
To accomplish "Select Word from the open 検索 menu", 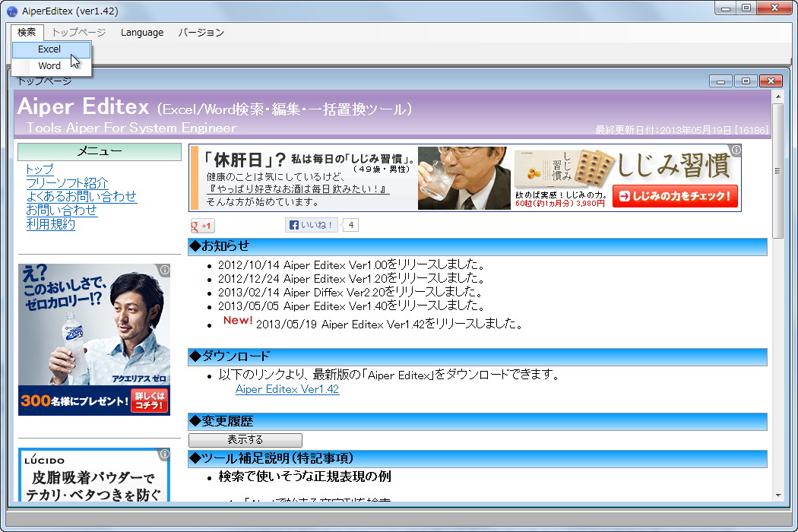I will [49, 65].
